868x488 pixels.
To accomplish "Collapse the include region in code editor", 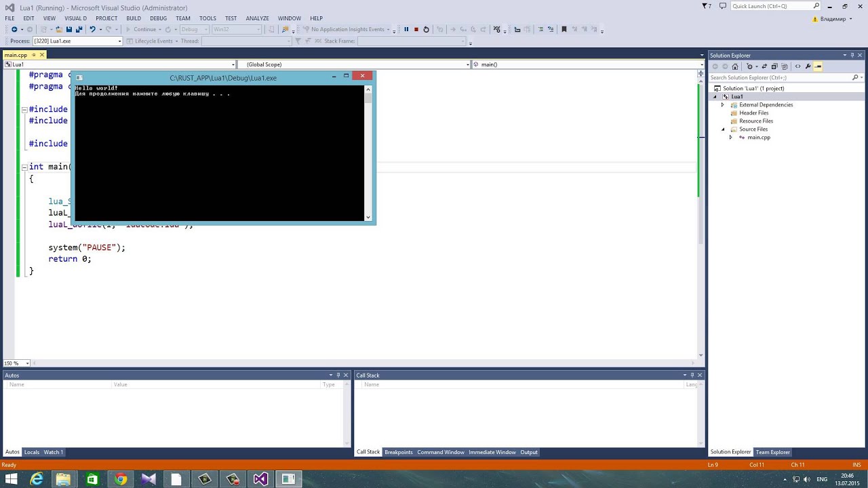I will (24, 109).
